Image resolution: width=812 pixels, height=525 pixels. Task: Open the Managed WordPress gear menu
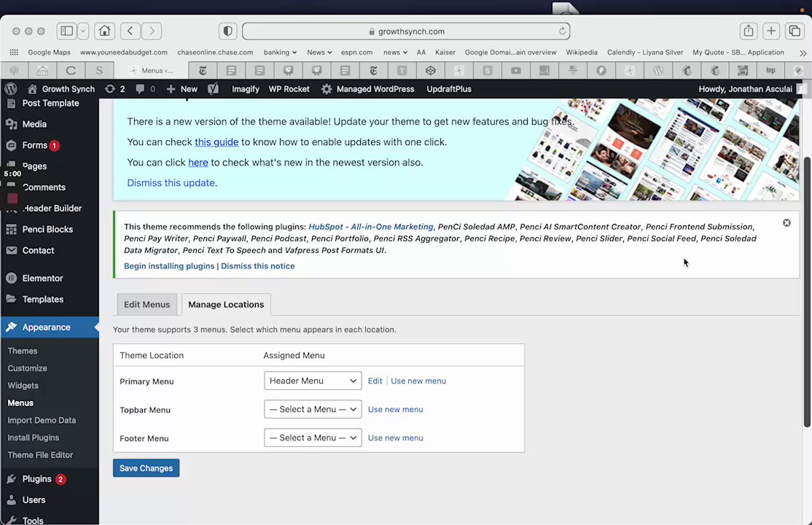point(367,89)
